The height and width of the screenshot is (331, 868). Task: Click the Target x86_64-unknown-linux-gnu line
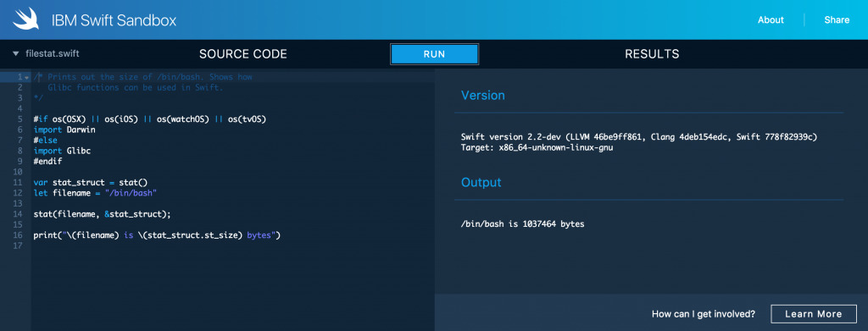click(537, 147)
